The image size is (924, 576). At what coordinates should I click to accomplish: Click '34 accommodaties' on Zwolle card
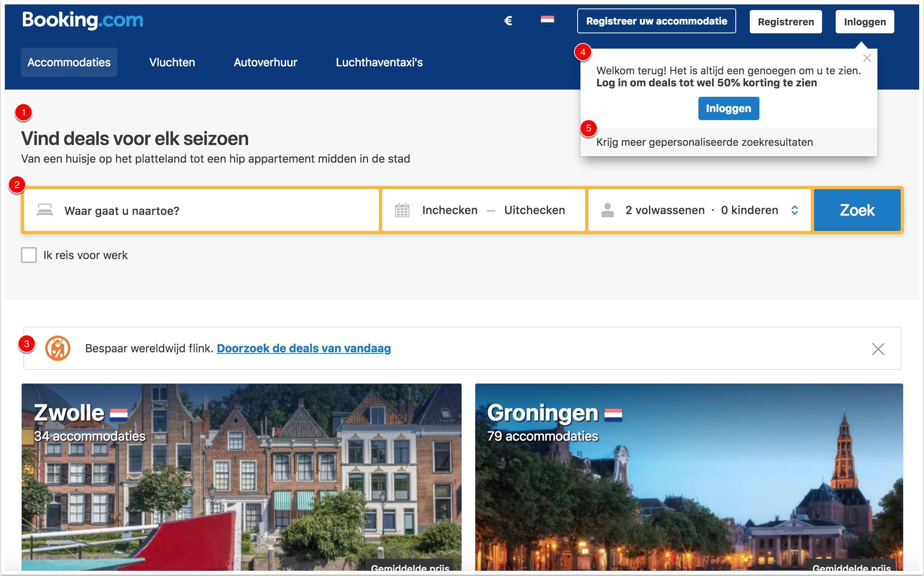tap(90, 436)
